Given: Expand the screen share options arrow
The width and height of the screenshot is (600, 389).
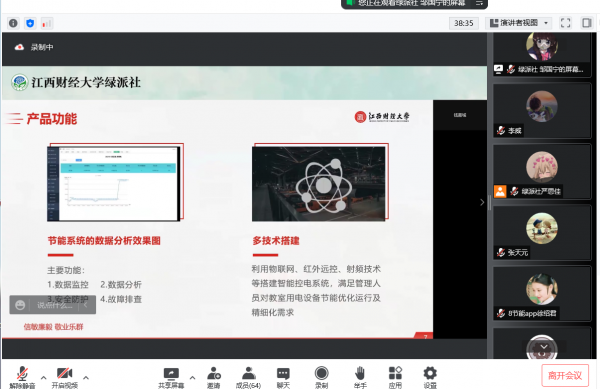Looking at the screenshot, I should [192, 378].
